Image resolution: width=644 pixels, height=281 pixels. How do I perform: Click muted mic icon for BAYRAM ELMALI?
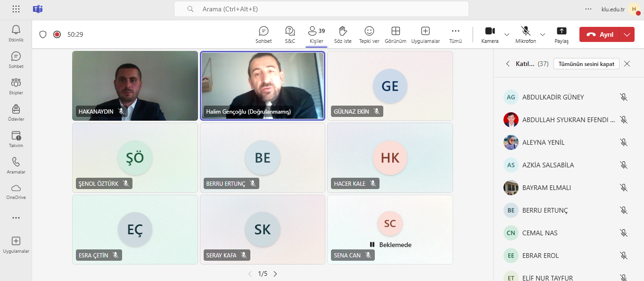[x=624, y=188]
